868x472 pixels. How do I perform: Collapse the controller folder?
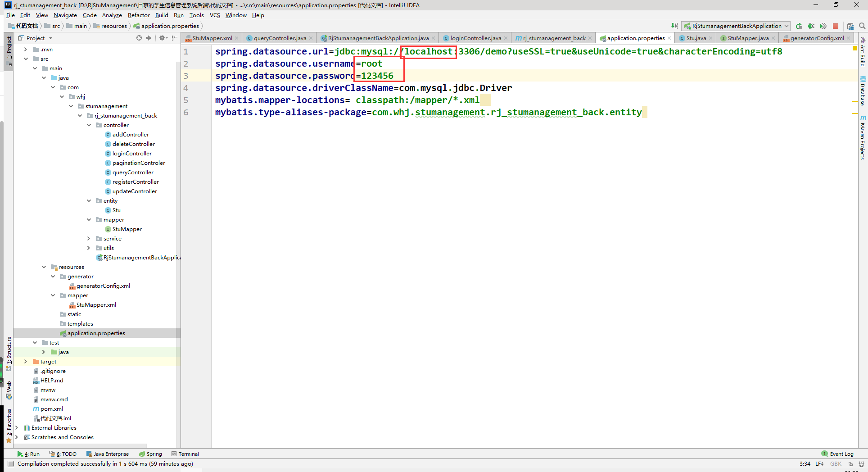coord(89,125)
